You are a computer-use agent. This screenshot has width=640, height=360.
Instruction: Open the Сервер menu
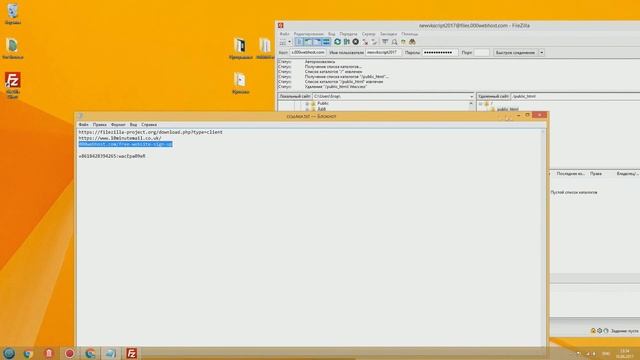pos(369,34)
